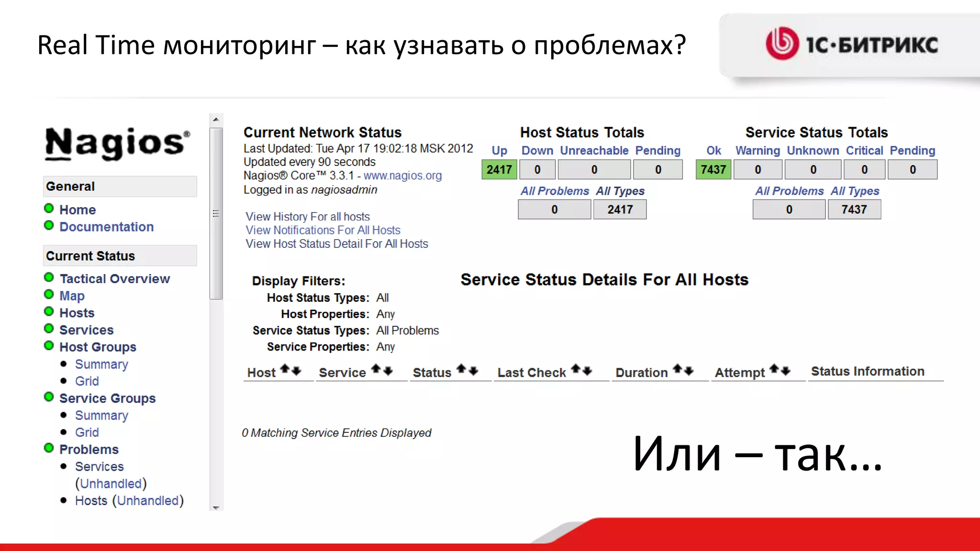Click Pending under Service Status Totals
This screenshot has height=551, width=980.
click(913, 151)
